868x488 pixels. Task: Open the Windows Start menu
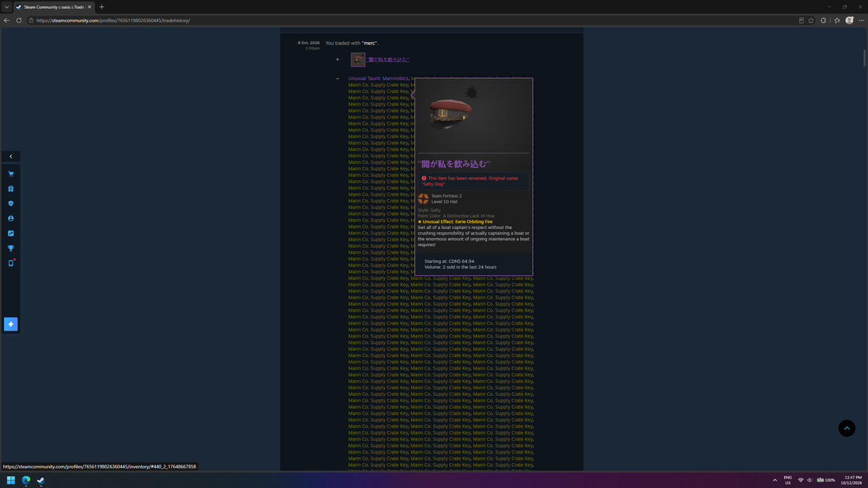click(11, 480)
